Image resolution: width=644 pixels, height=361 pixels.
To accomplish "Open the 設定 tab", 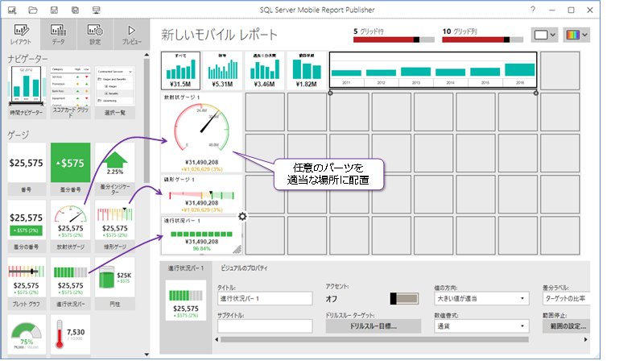I will tap(95, 34).
